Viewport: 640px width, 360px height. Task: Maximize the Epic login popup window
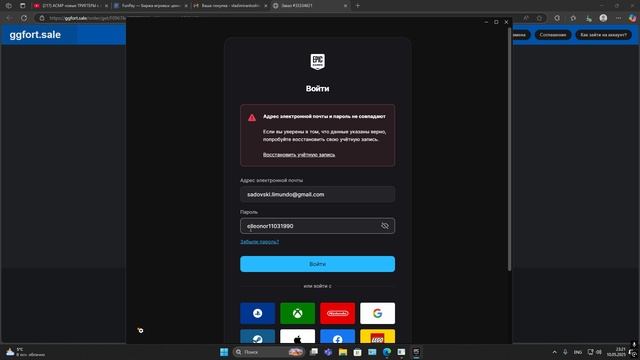click(x=496, y=22)
